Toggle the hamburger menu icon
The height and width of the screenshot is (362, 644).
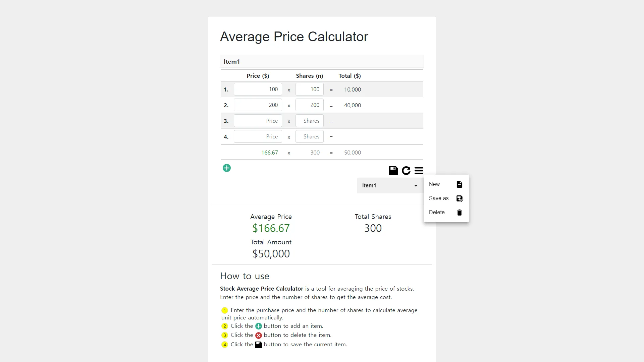(419, 171)
